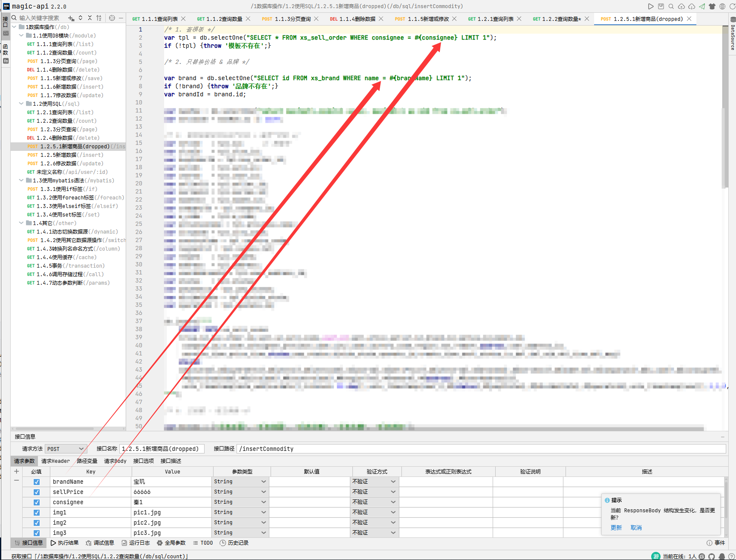
Task: Add a request parameter row with plus
Action: pyautogui.click(x=17, y=471)
